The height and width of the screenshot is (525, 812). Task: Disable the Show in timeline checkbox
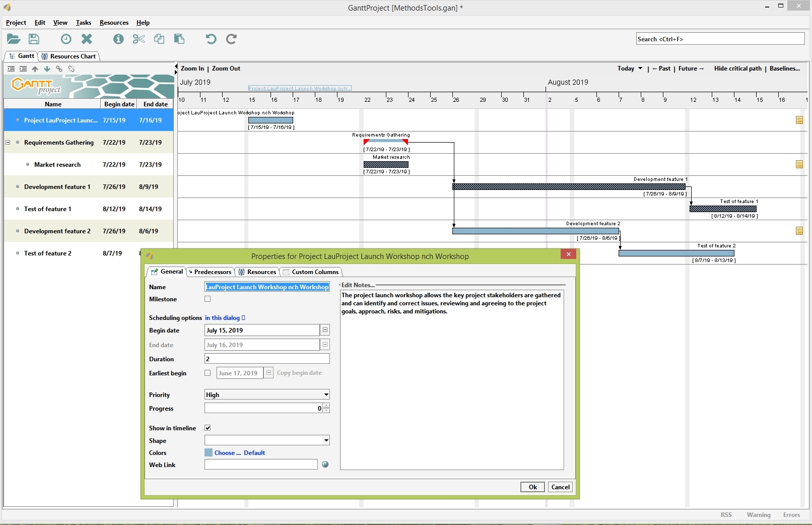tap(207, 427)
